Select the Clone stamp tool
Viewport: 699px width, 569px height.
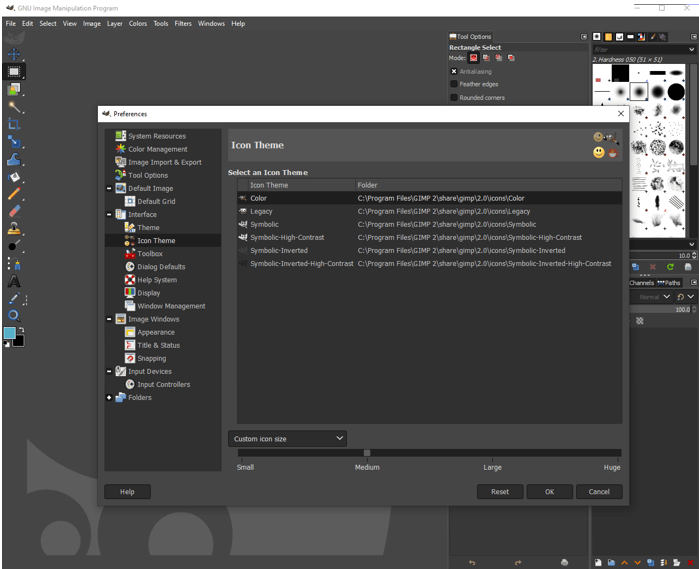[14, 228]
